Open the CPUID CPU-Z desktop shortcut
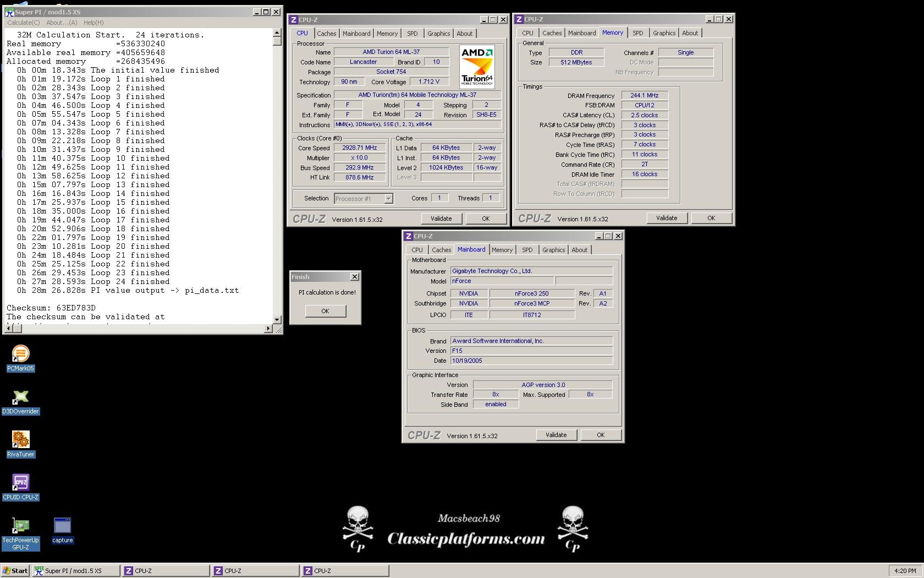 (20, 487)
